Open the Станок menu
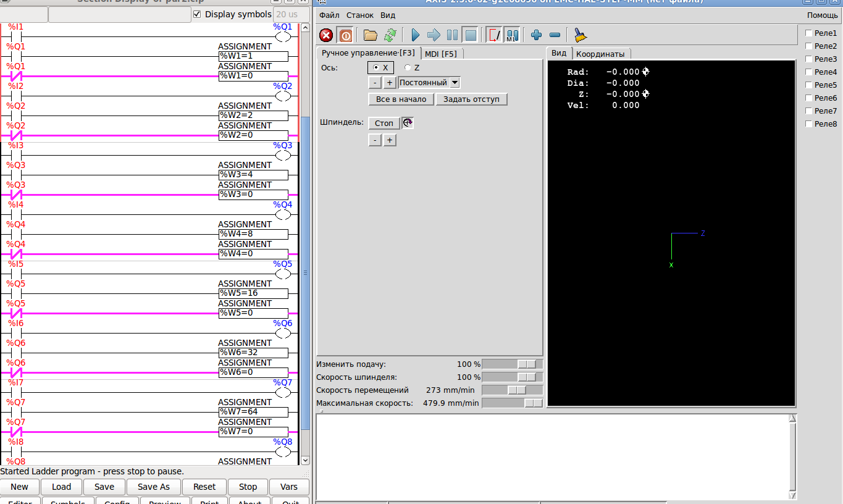The height and width of the screenshot is (504, 843). coord(360,15)
